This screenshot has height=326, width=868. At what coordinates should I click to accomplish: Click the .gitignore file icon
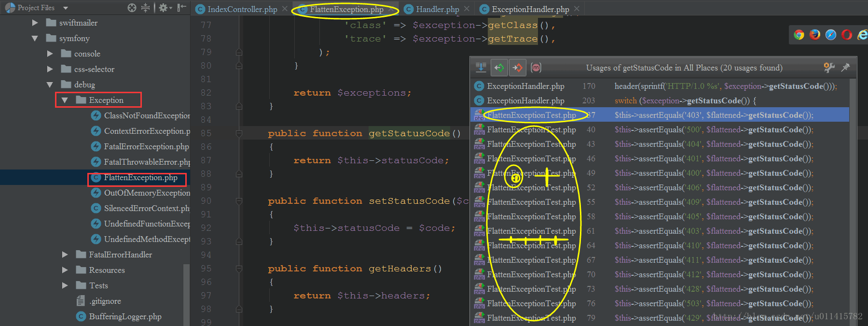(x=81, y=301)
